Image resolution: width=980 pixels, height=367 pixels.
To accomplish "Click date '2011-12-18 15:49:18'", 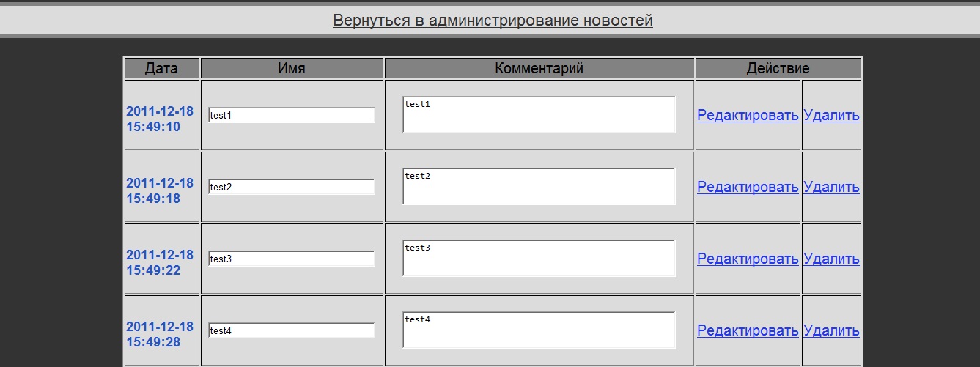I will (x=160, y=190).
